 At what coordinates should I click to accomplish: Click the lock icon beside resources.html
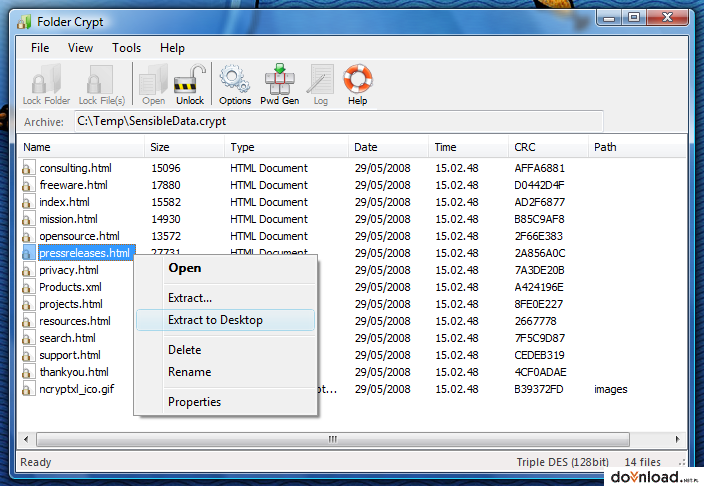pos(27,321)
